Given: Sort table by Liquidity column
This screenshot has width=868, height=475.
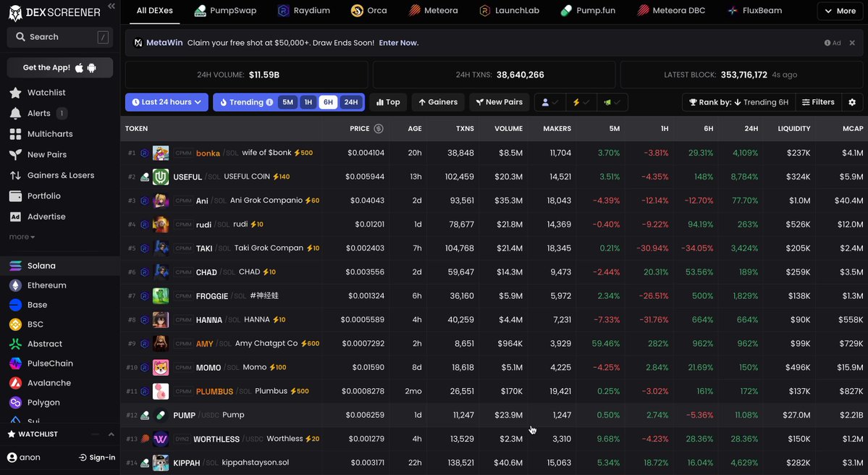Looking at the screenshot, I should coord(794,128).
